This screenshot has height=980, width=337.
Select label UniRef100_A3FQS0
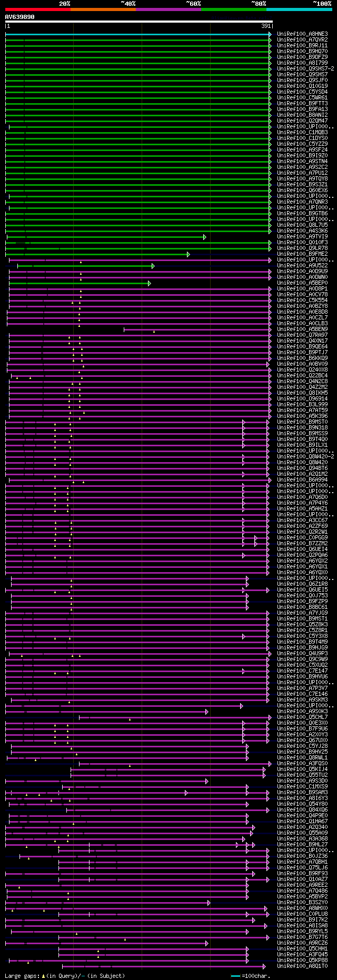[x=302, y=764]
